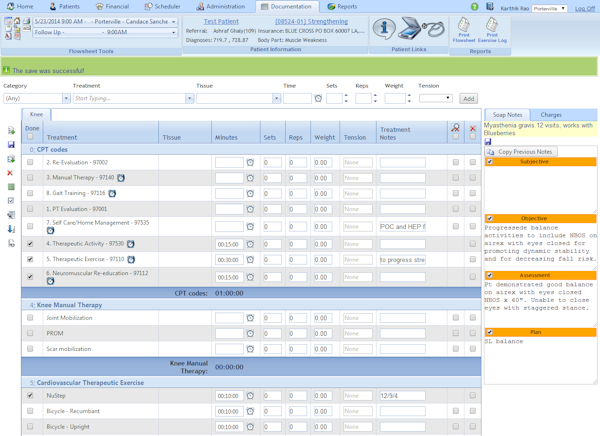
Task: Open the Porterville location dropdown at top right
Action: pyautogui.click(x=549, y=8)
